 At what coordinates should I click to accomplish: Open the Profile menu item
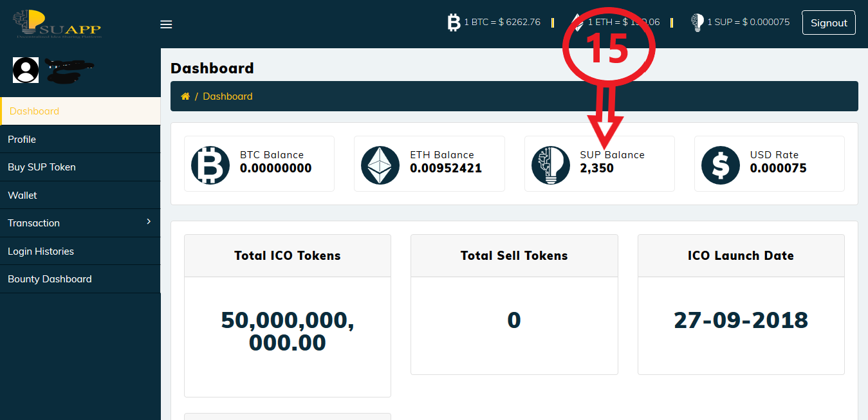coord(22,139)
